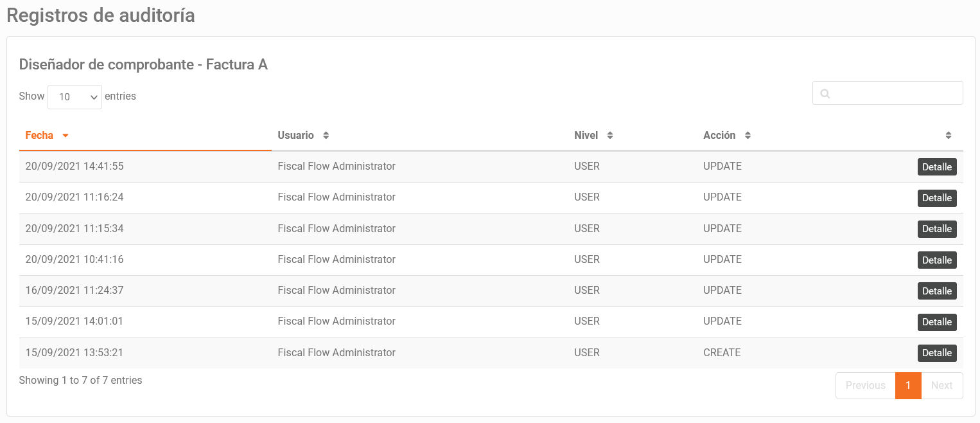The image size is (980, 423).
Task: Click sort arrows next to Usuario
Action: point(326,136)
